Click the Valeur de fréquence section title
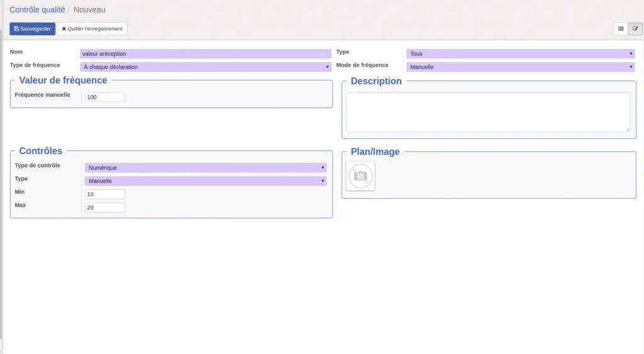Screen dimensions: 644x354 [63, 80]
